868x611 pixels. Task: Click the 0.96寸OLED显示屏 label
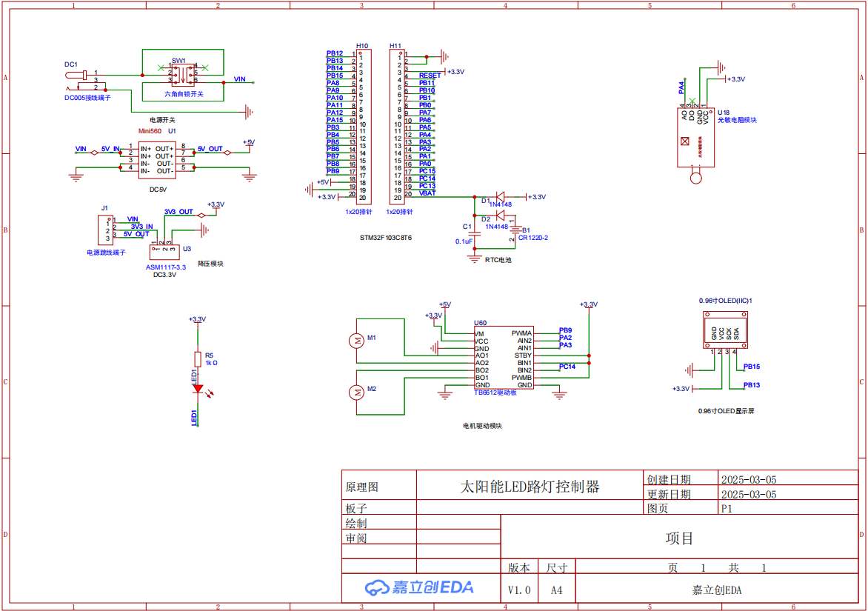727,410
